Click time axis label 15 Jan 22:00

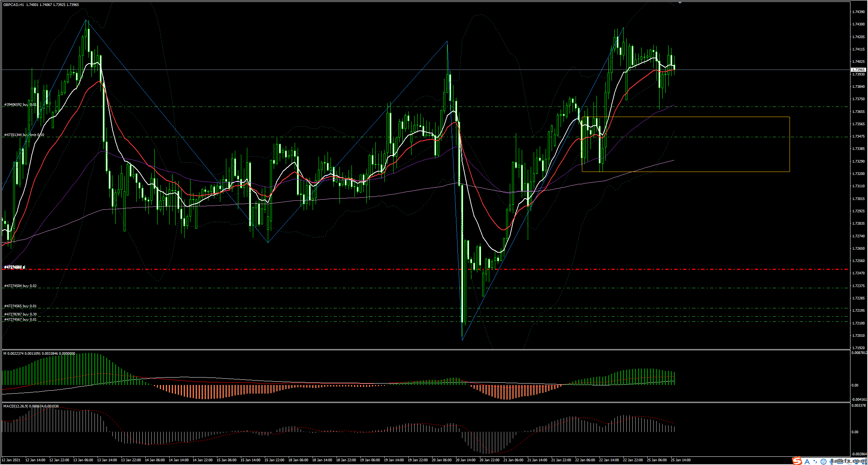[275, 460]
